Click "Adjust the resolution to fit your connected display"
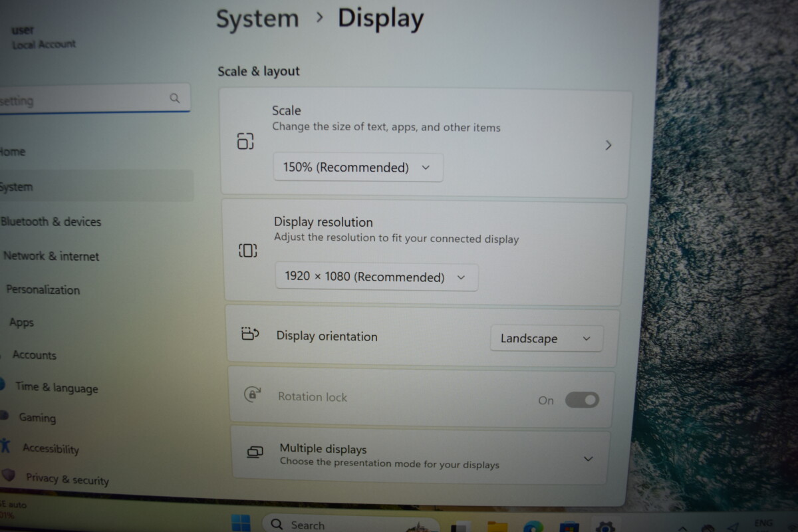Viewport: 798px width, 532px height. click(396, 238)
